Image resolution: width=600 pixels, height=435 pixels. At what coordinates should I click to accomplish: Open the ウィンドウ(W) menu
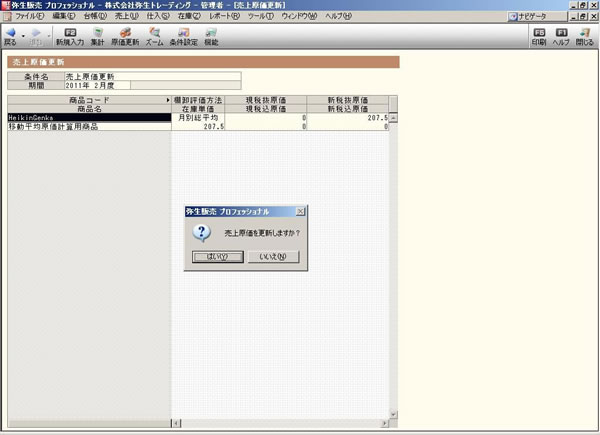point(299,16)
